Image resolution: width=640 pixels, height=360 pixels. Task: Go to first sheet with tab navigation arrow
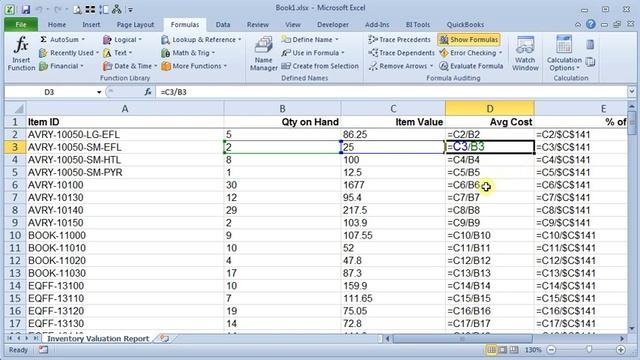pos(10,338)
